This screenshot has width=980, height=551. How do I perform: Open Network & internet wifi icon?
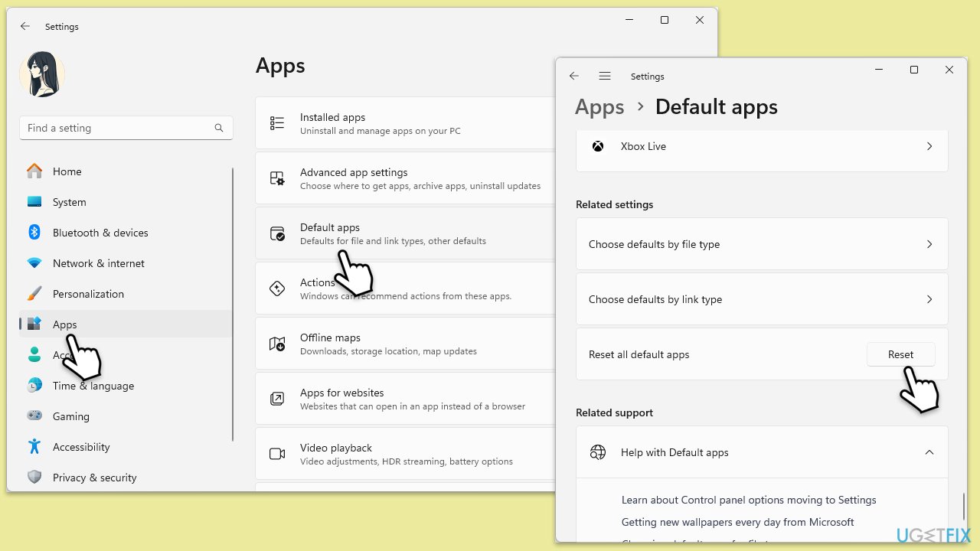(34, 263)
